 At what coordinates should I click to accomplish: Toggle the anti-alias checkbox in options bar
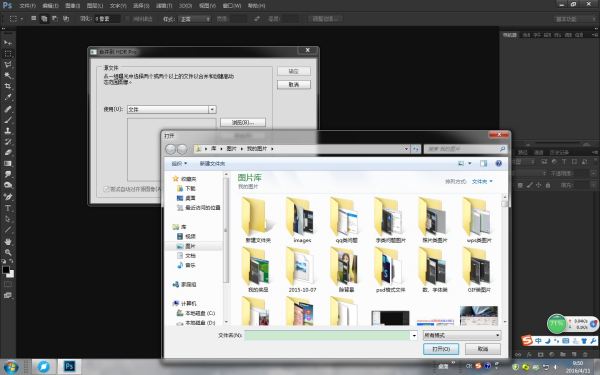tap(128, 19)
